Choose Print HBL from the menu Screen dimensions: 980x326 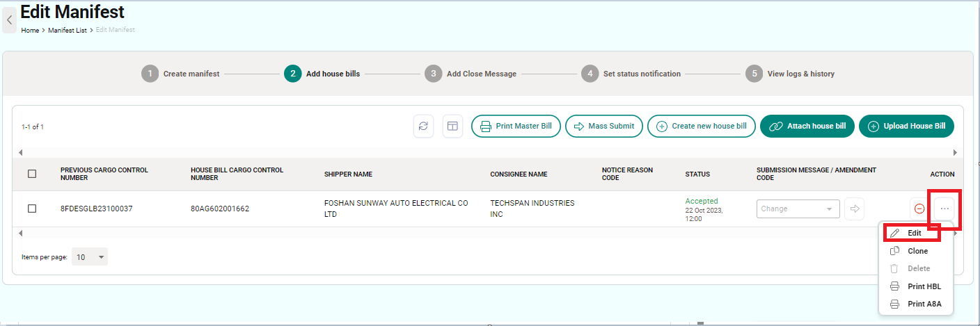click(x=915, y=286)
